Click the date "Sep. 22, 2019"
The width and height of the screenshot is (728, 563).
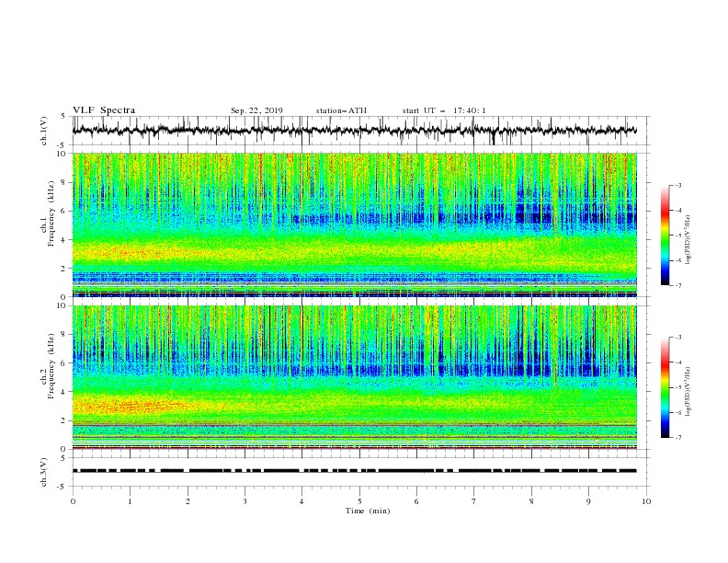coord(256,110)
